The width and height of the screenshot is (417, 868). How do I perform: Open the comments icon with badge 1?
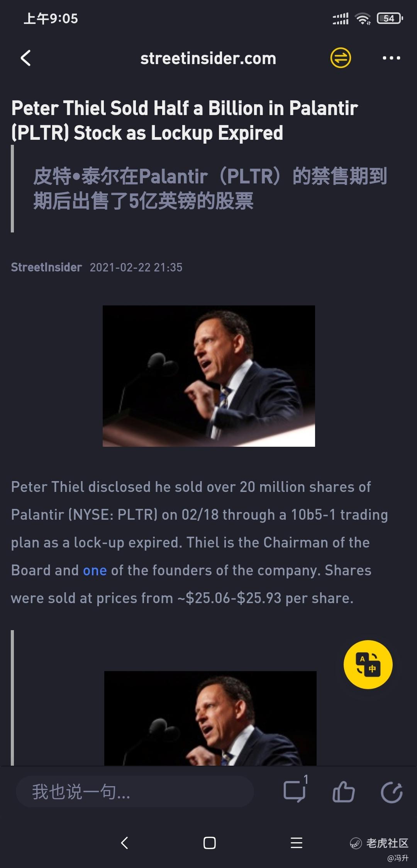(x=295, y=792)
